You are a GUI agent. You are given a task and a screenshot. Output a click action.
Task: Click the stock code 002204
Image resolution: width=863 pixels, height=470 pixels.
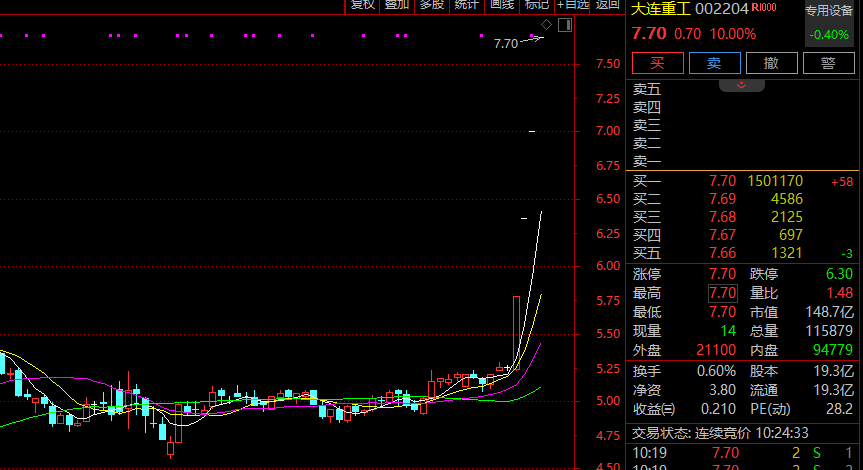pyautogui.click(x=722, y=9)
